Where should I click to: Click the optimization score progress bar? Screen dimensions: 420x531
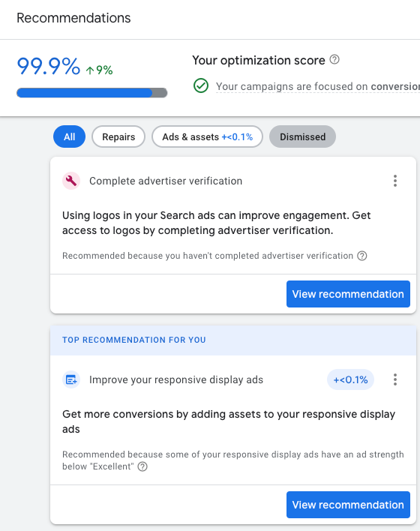pos(91,93)
